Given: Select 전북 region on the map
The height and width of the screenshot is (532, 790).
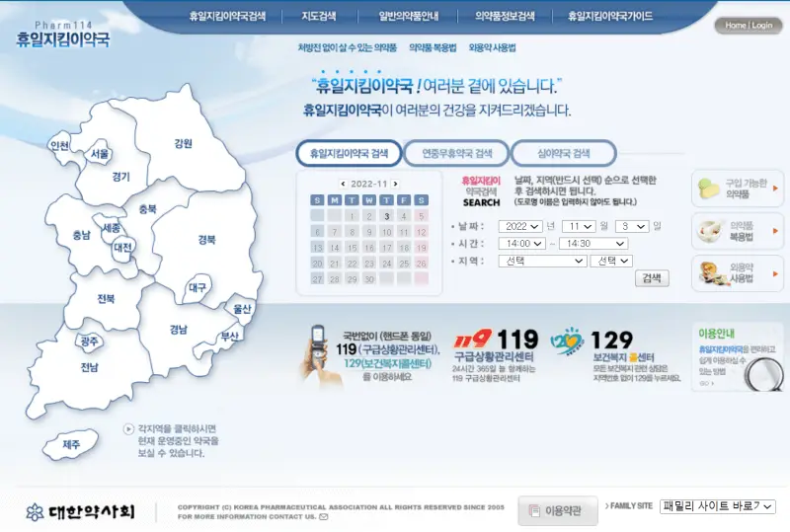Looking at the screenshot, I should tap(106, 299).
